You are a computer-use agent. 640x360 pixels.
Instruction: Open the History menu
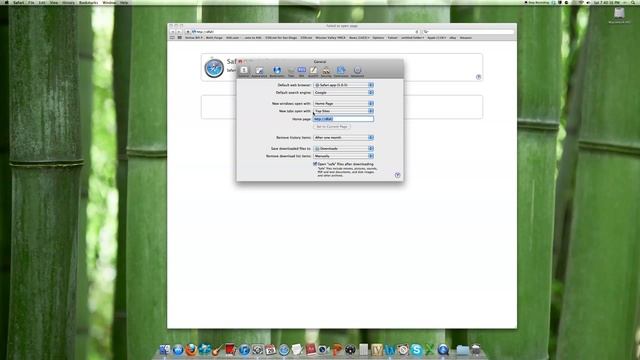(68, 2)
